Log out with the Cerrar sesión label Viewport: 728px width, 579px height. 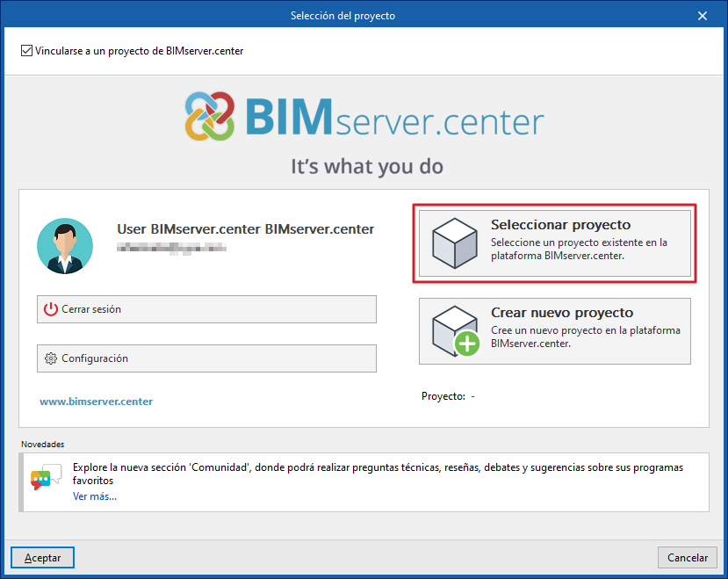(91, 309)
